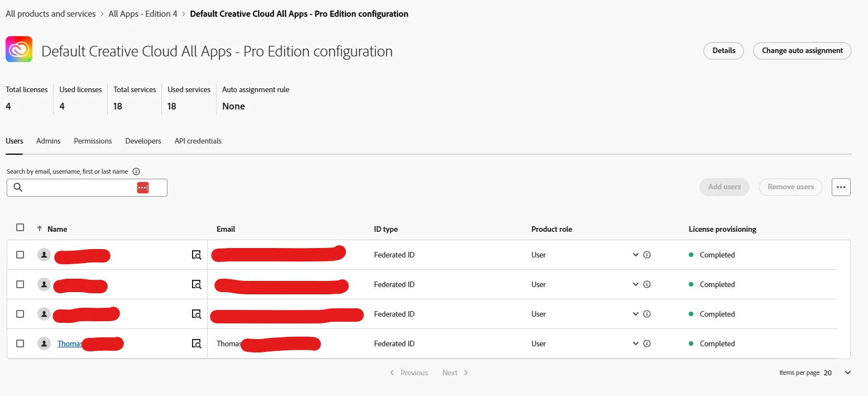Click product role info icon in Thomas row
This screenshot has width=868, height=396.
[x=647, y=343]
